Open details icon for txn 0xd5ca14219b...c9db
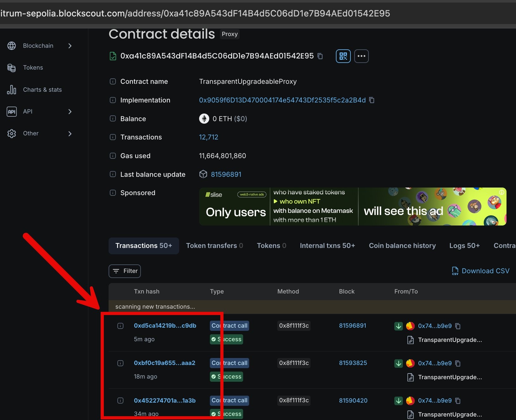516x420 pixels. [x=120, y=326]
